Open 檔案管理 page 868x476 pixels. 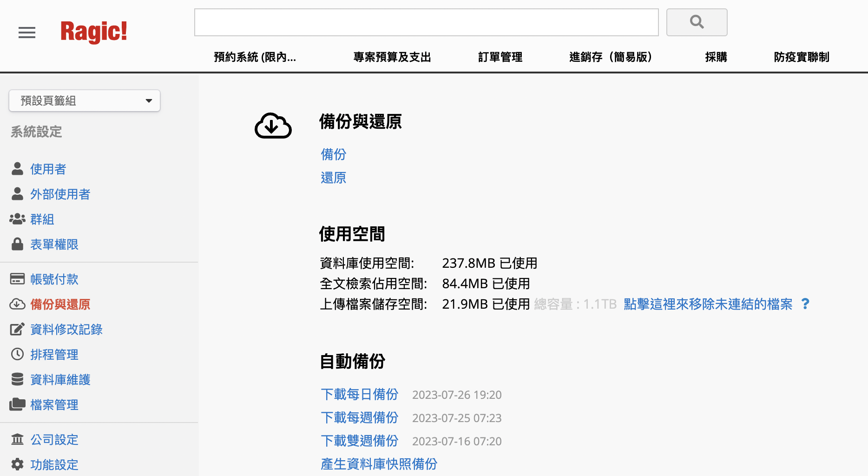point(54,404)
